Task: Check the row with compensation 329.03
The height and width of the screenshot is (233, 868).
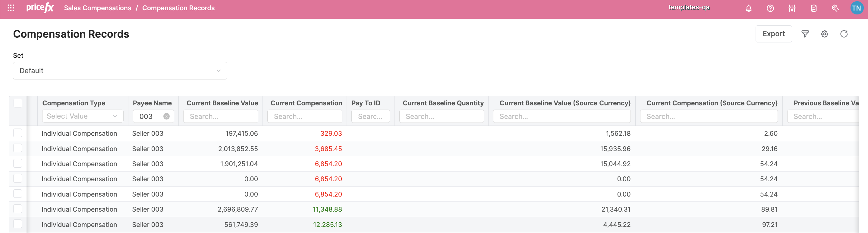Action: [18, 133]
